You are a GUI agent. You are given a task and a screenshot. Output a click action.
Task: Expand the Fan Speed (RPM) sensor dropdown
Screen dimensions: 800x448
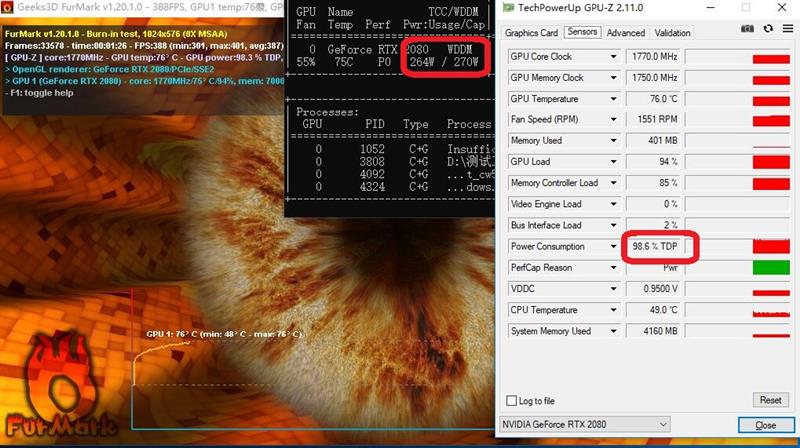point(613,119)
